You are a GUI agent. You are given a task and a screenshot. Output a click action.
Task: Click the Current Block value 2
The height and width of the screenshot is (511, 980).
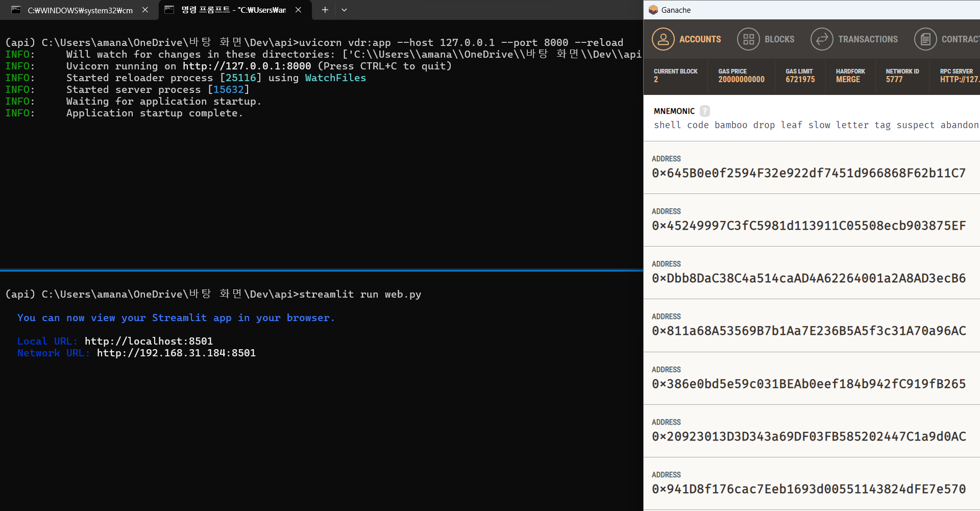click(656, 80)
